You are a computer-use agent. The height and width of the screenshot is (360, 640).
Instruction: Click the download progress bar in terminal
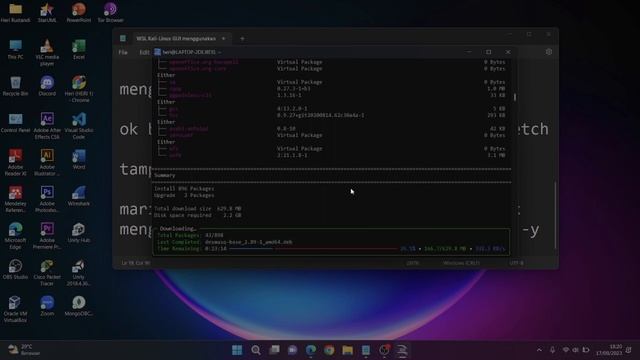[313, 248]
